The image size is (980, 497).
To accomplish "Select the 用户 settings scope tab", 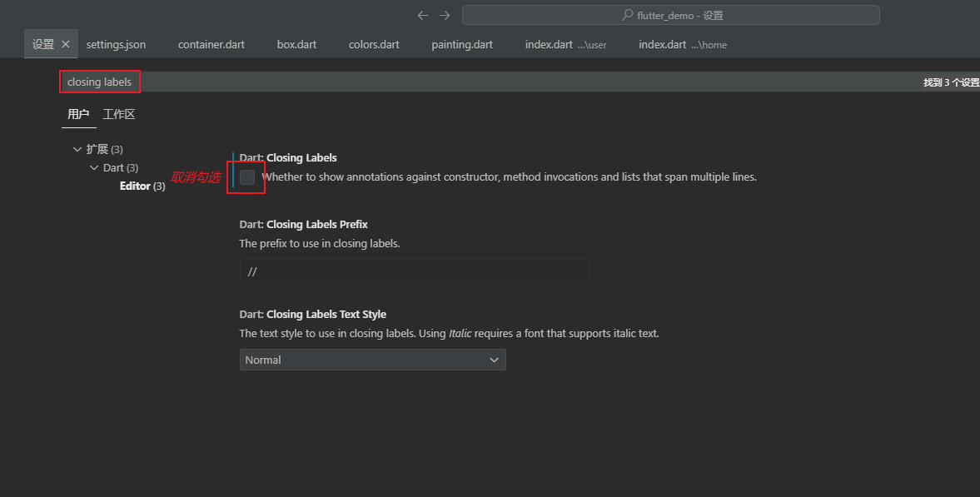I will tap(78, 114).
